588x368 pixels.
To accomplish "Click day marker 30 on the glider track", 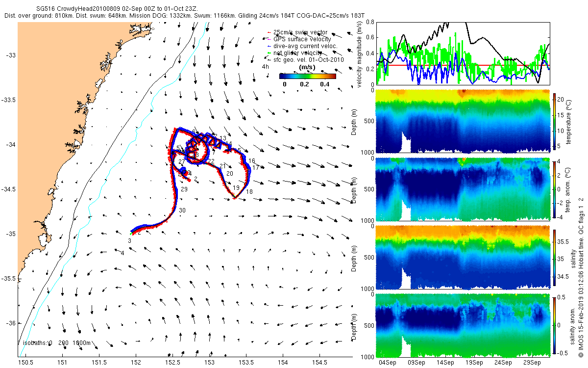I will tap(182, 210).
